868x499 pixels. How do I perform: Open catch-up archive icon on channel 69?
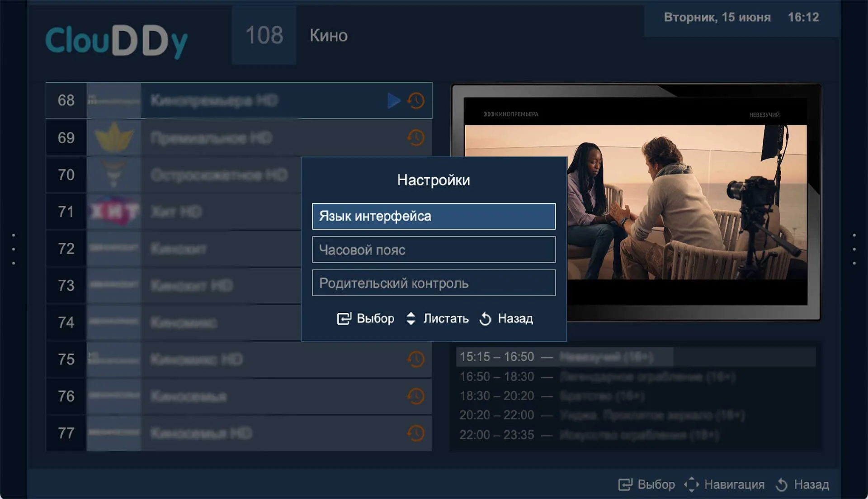(416, 137)
